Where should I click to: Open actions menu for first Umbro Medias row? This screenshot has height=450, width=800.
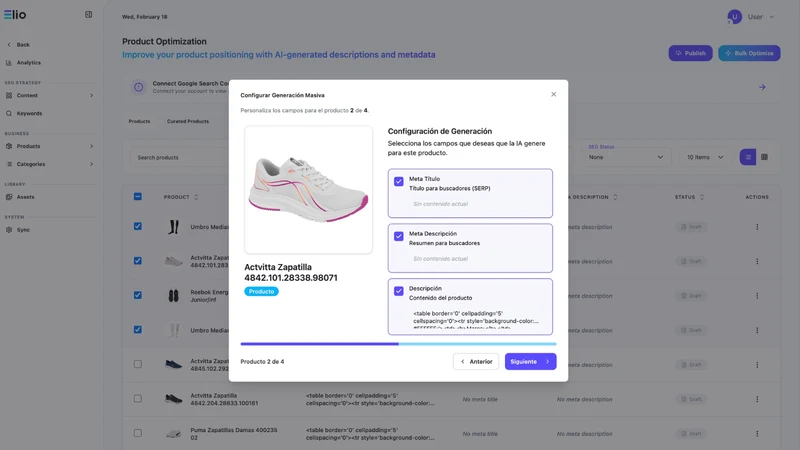[x=757, y=227]
